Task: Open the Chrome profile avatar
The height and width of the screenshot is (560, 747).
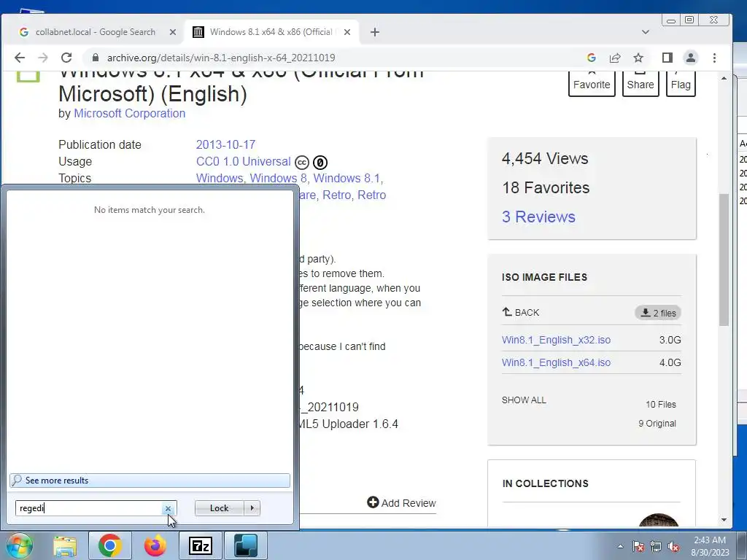Action: [x=690, y=58]
